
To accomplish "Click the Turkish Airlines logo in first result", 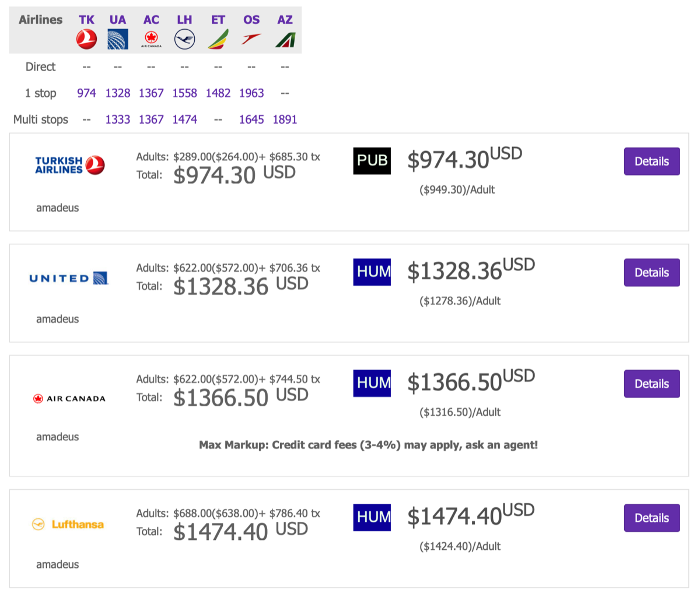I will 69,165.
